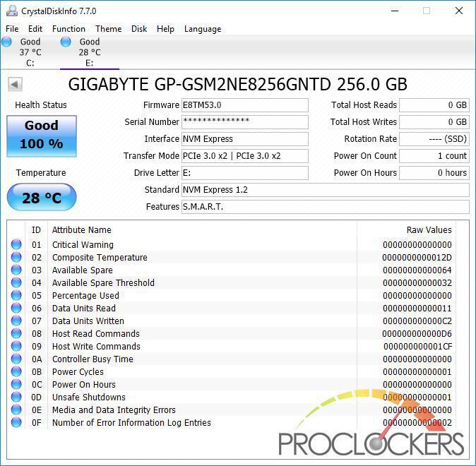476x466 pixels.
Task: Click the status icon for Available Spare row 03
Action: [16, 270]
